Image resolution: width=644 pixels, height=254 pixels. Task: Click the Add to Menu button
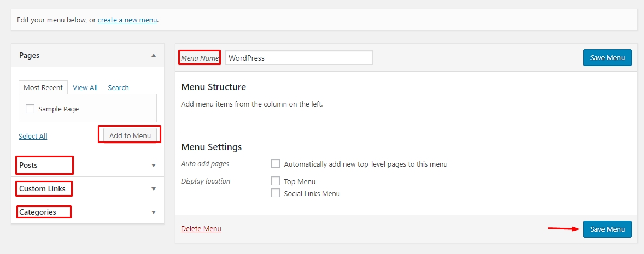pyautogui.click(x=130, y=135)
